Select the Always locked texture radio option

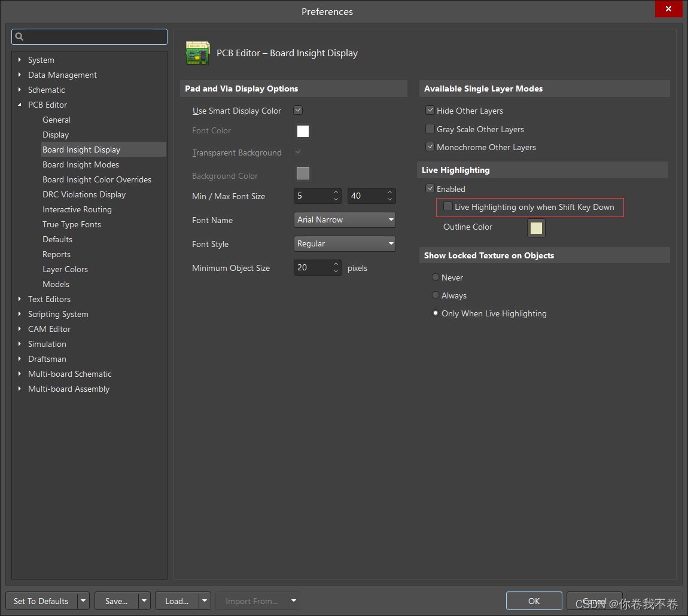tap(436, 295)
